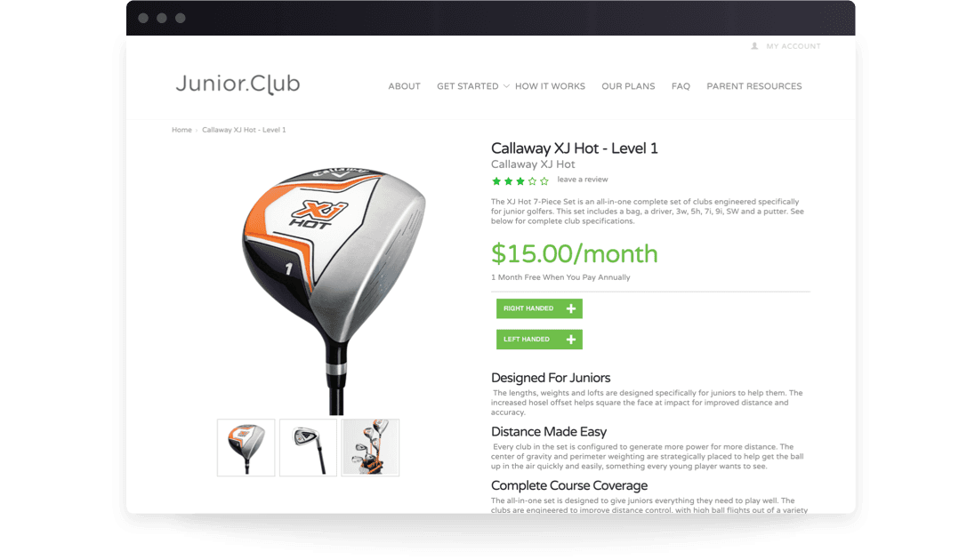Select the fourth empty rating star
The width and height of the screenshot is (975, 560).
tap(532, 181)
